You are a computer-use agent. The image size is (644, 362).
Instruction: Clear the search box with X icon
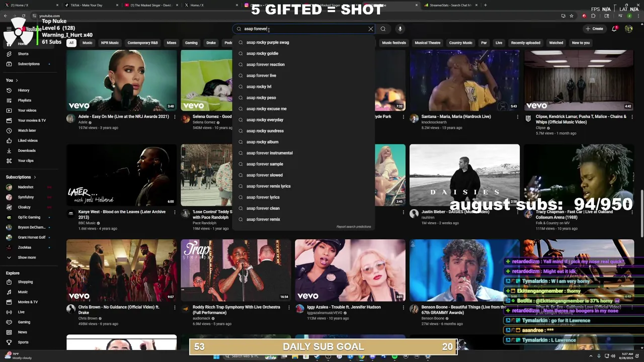[371, 29]
